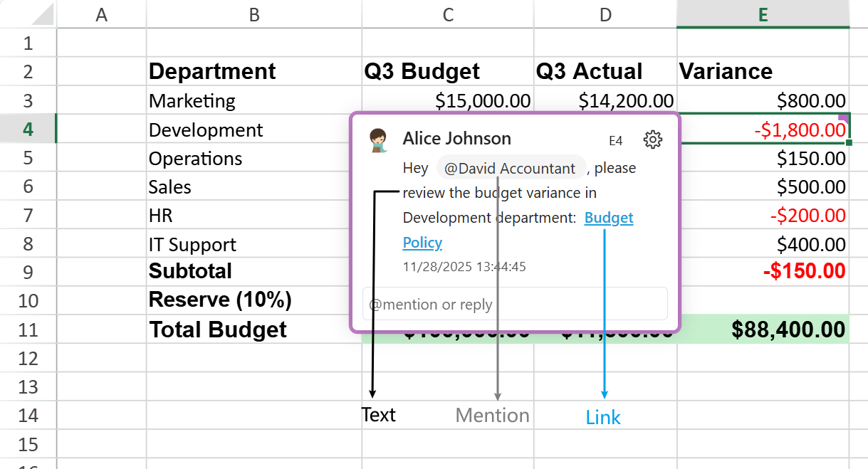The height and width of the screenshot is (469, 868).
Task: Select column B header
Action: (254, 14)
